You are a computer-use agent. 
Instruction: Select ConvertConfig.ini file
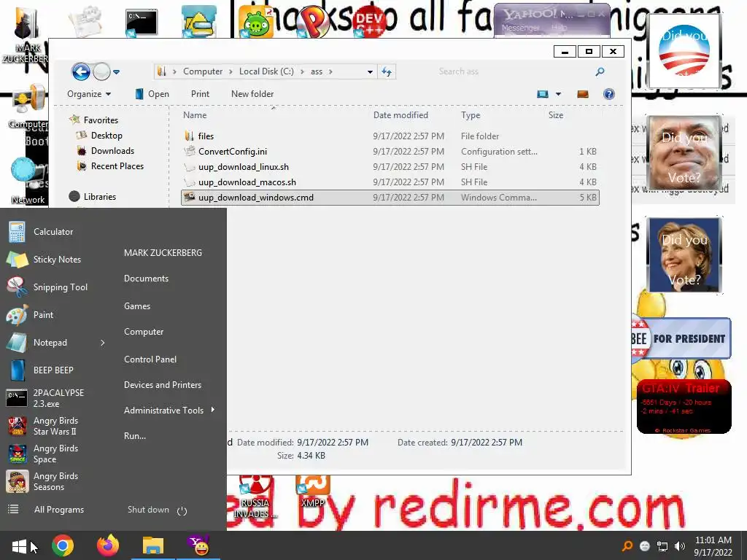pos(390,152)
